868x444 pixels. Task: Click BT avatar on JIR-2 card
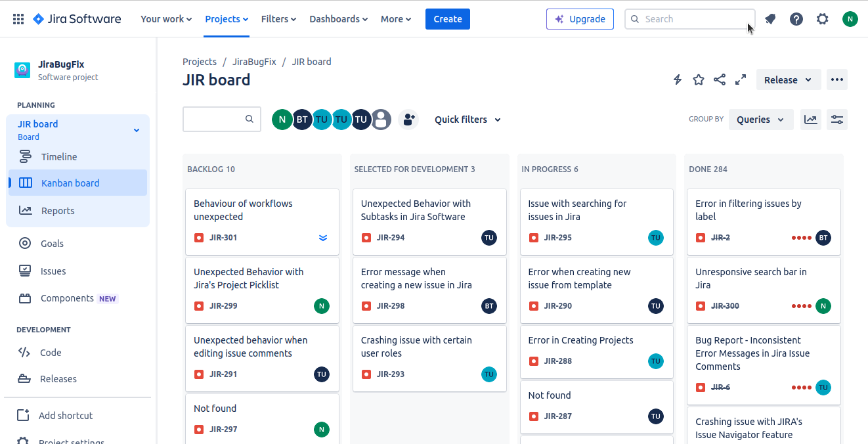point(823,238)
